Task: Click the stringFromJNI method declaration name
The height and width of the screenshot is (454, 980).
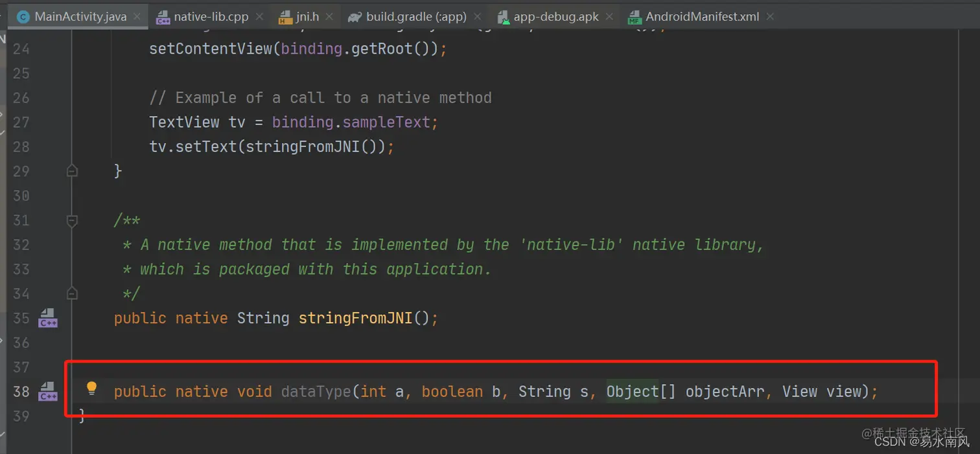Action: tap(355, 319)
